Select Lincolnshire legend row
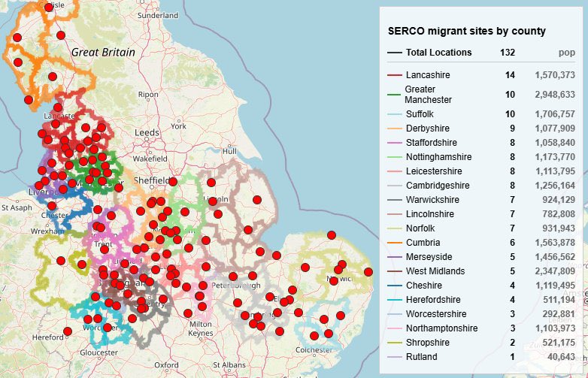Viewport: 588px width, 378px height. pos(481,214)
